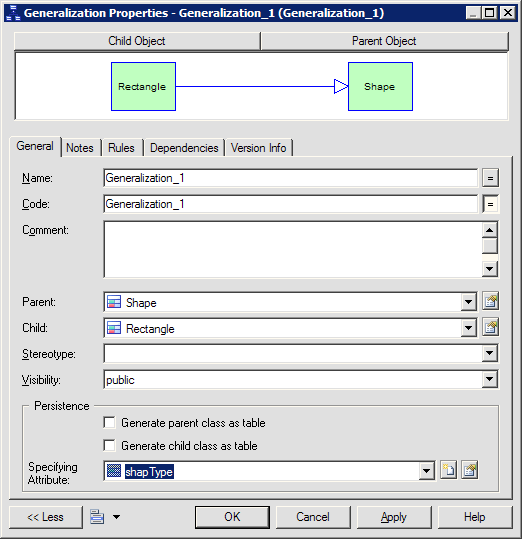Click the Name equals synchronize button

tap(490, 178)
